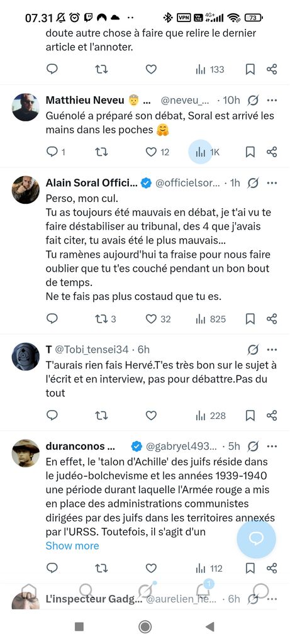Tap the floating compose reply button

point(256,539)
